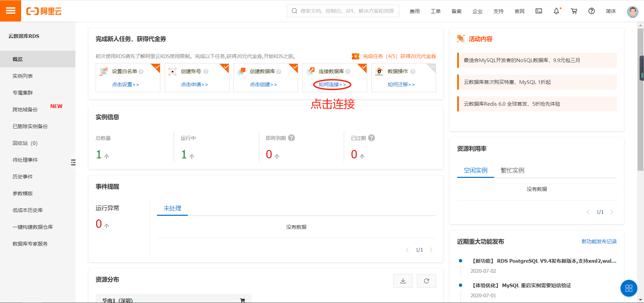The image size is (644, 303).
Task: Open the 简体 language selector
Action: point(610,11)
